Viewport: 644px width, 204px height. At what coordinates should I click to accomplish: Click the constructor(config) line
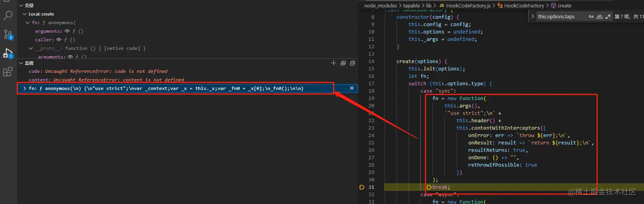pyautogui.click(x=428, y=17)
